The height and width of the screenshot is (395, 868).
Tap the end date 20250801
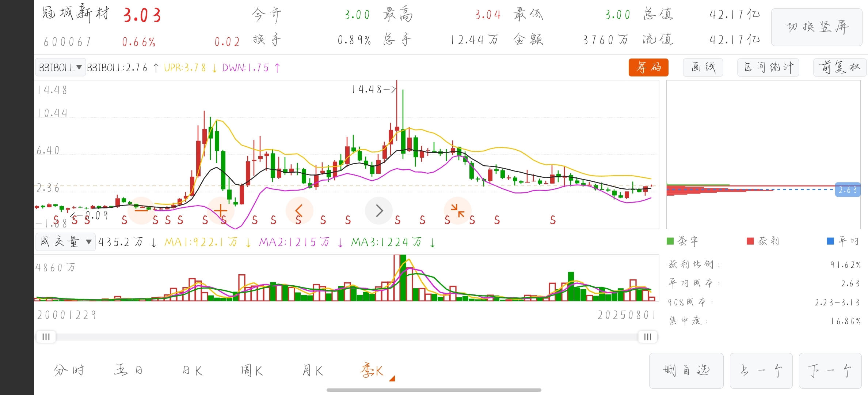click(627, 315)
